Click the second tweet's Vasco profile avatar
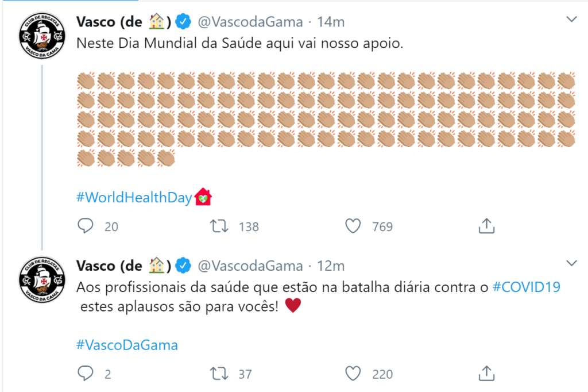Screen dimensions: 588x392 click(x=41, y=280)
